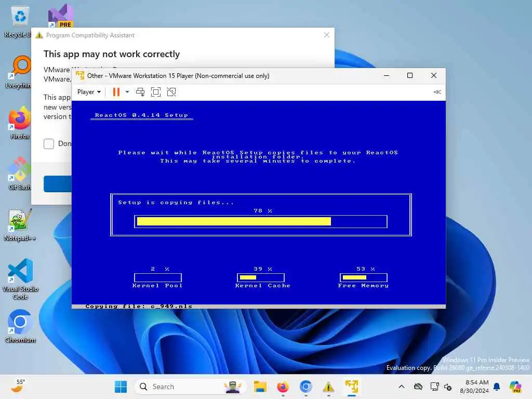Click the 'Copying file: c_949.nls' status line
This screenshot has height=399, width=532.
coord(139,307)
